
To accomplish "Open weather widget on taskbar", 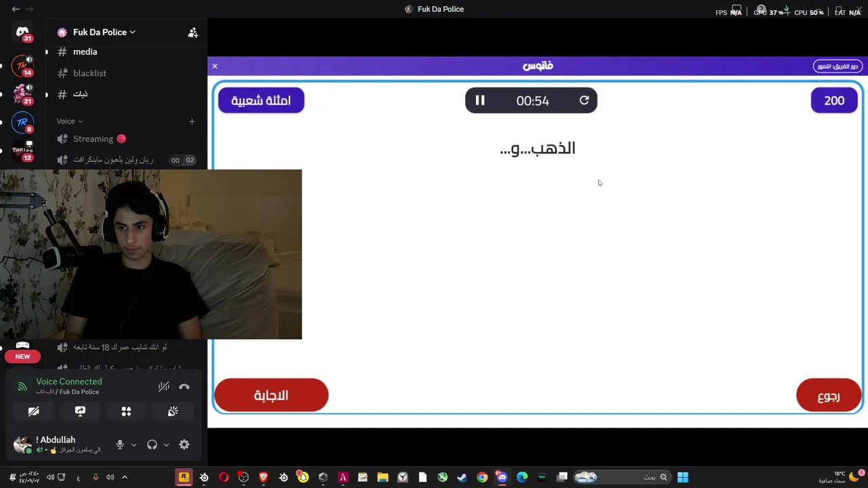I will tap(841, 477).
